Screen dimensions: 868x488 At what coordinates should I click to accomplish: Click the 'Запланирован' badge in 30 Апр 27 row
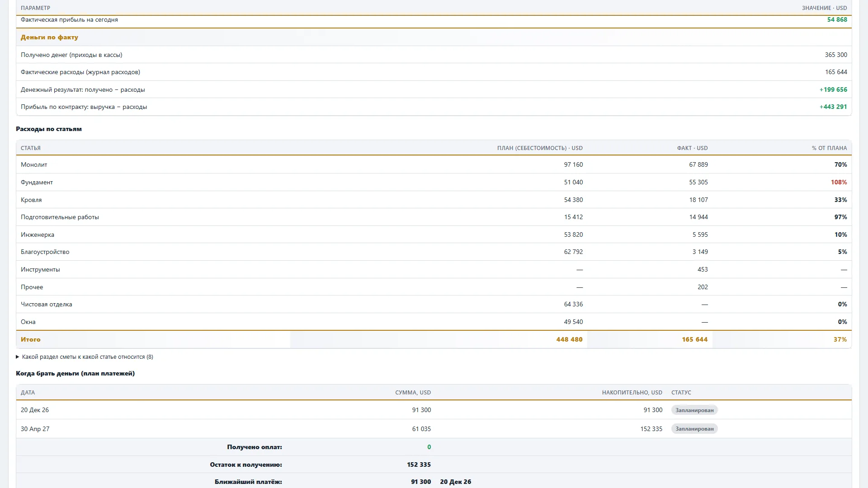(694, 429)
